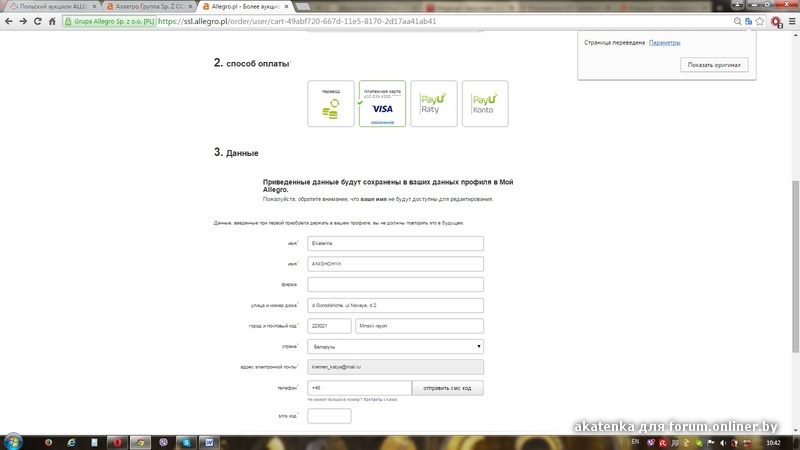Close the 'Аллегро Группа Sp. Z OO' tab
The width and height of the screenshot is (800, 450).
190,7
